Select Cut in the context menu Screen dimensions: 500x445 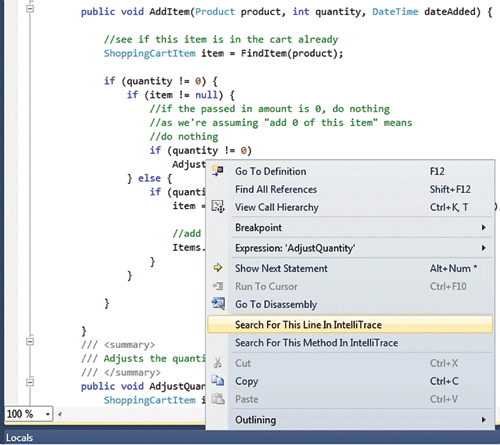350,363
